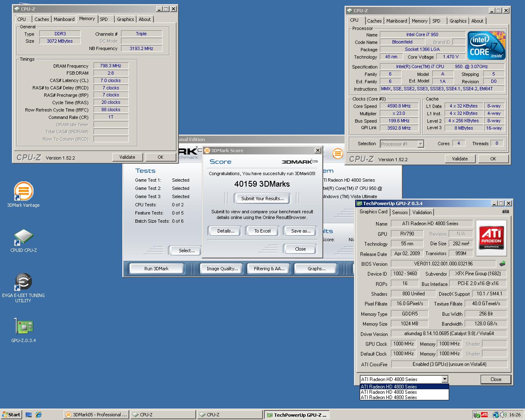Open the Validation tab in GPU-Z

(x=422, y=212)
